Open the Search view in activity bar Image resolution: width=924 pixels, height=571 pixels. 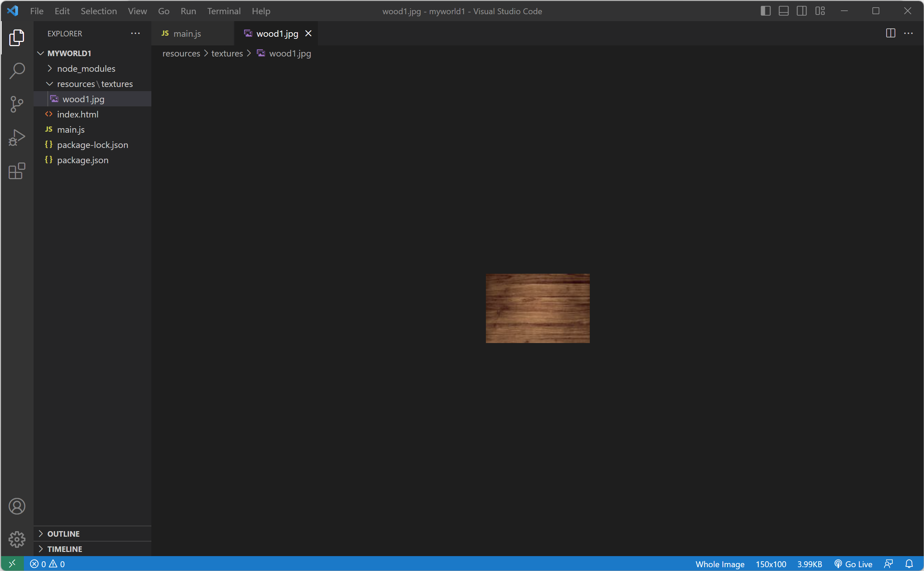click(x=17, y=71)
